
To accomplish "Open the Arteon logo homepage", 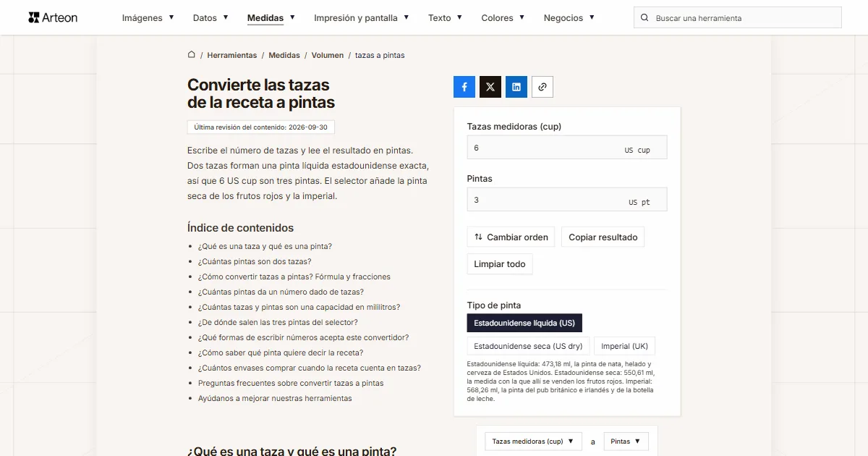I will pos(53,17).
